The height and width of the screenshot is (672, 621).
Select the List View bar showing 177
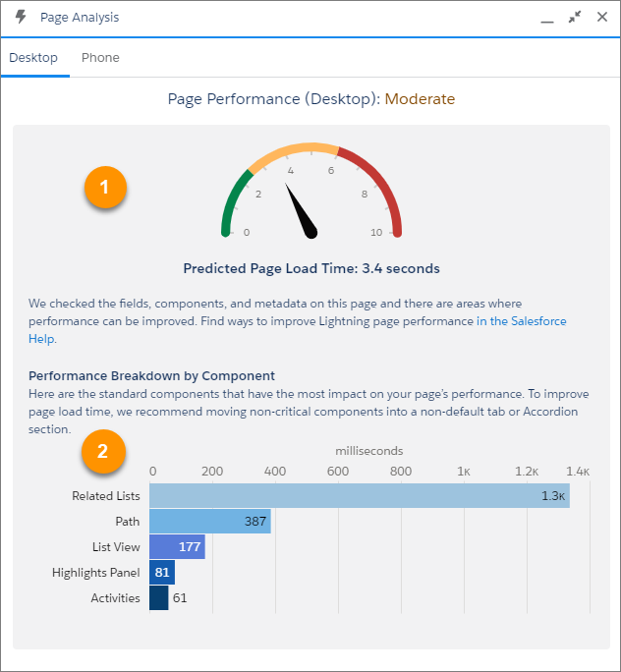(x=177, y=547)
